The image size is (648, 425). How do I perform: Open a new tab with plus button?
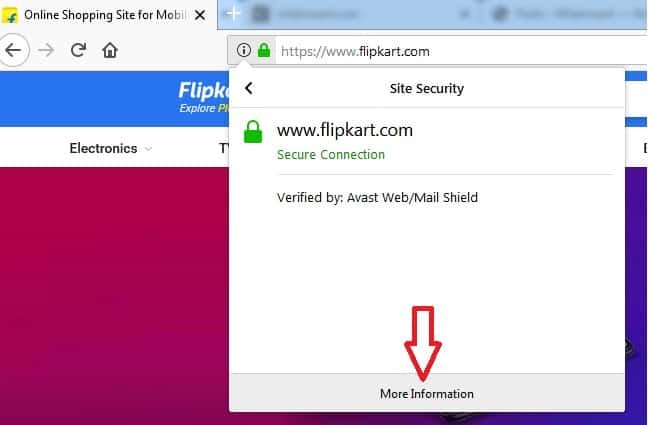233,14
